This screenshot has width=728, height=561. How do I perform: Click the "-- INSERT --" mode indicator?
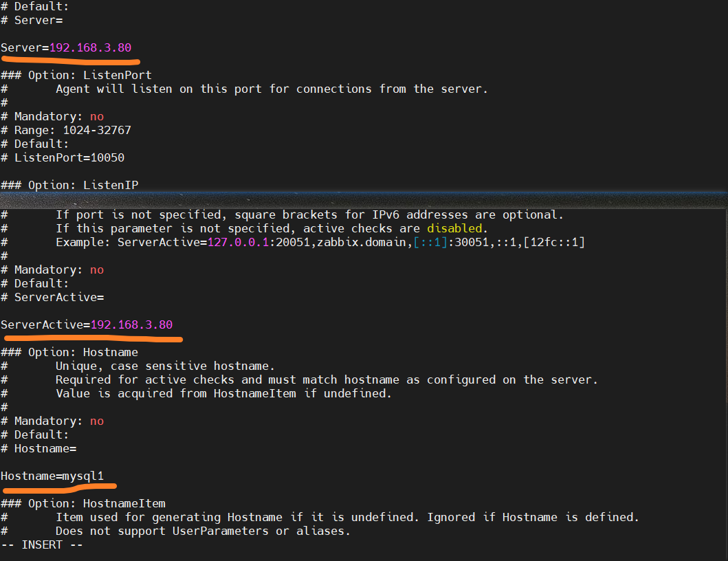42,544
